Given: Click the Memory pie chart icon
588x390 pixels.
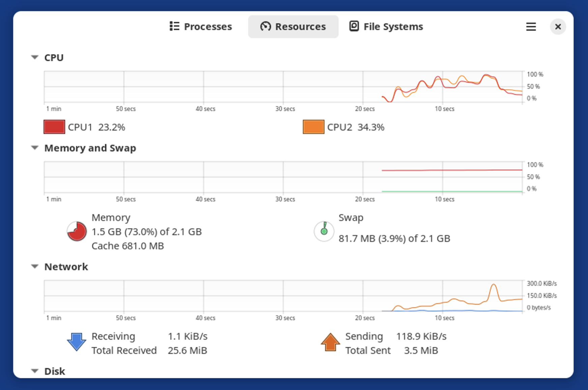Looking at the screenshot, I should pyautogui.click(x=77, y=231).
